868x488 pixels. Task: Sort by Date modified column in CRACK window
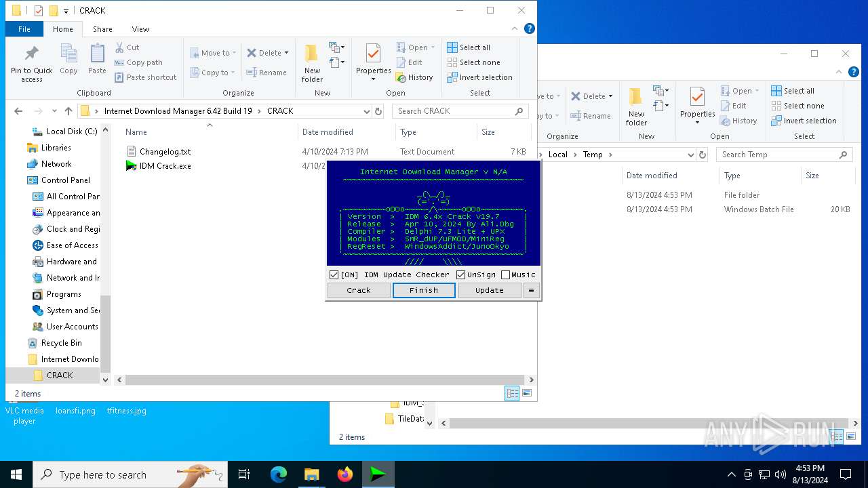(346, 132)
